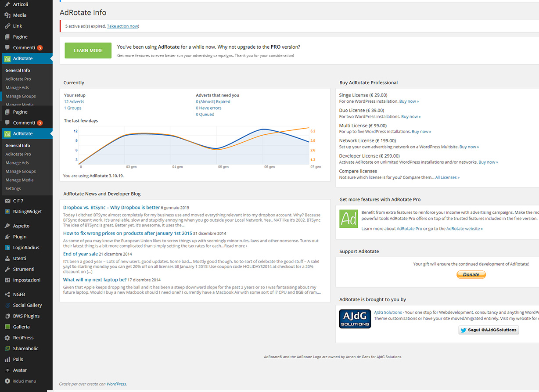
Task: Click the Take action now link
Action: pos(122,26)
